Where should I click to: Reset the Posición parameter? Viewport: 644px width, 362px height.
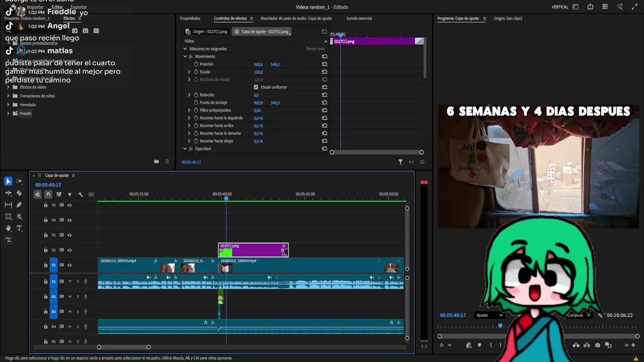point(325,64)
